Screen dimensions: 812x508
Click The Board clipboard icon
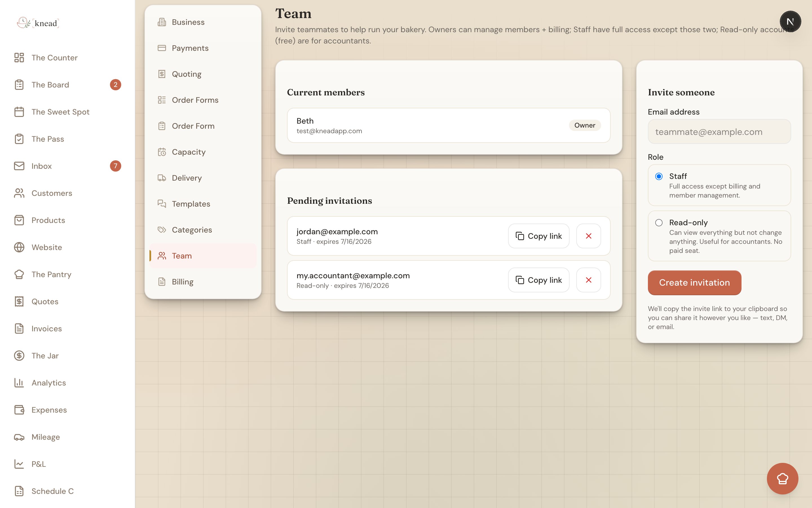pos(19,85)
